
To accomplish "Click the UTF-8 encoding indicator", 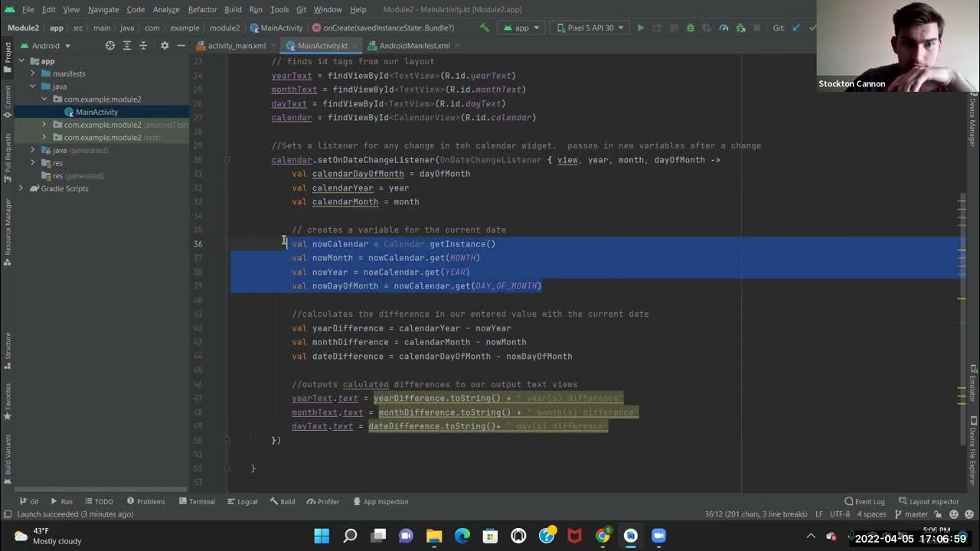I will [x=839, y=514].
